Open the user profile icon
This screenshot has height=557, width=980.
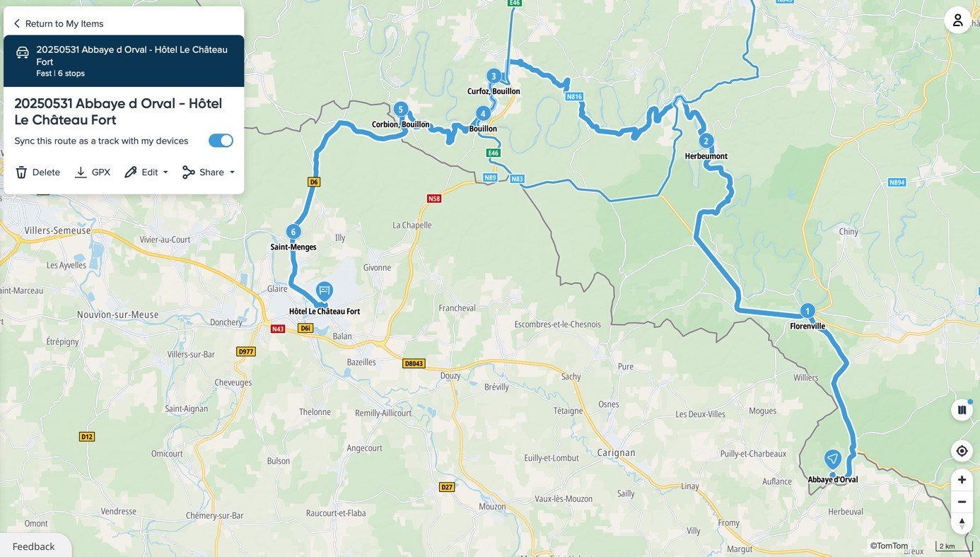pos(957,20)
